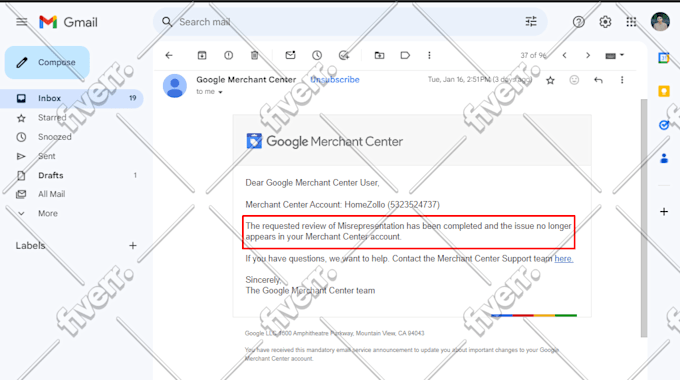680x380 pixels.
Task: Open the All Mail folder
Action: pos(72,194)
